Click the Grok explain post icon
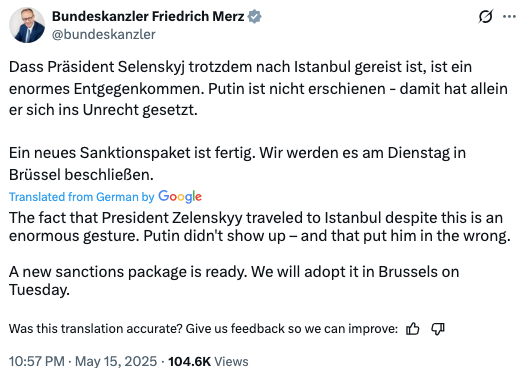 pos(485,16)
